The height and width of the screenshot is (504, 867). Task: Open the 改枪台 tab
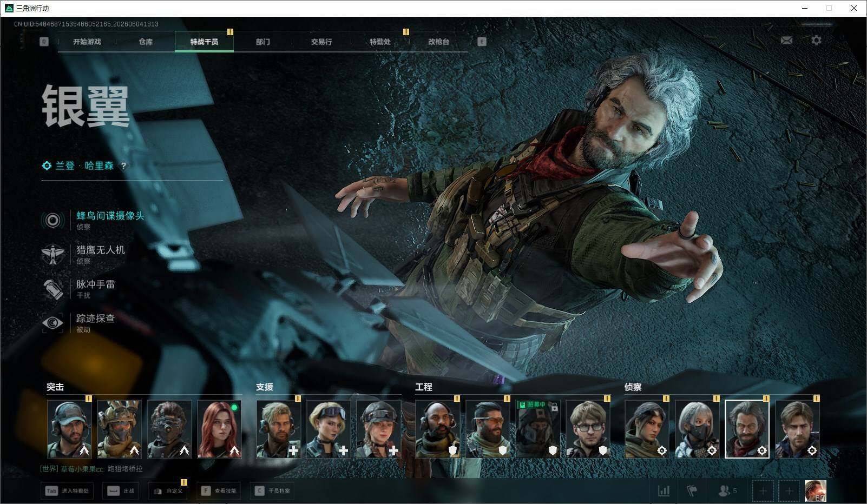tap(438, 42)
